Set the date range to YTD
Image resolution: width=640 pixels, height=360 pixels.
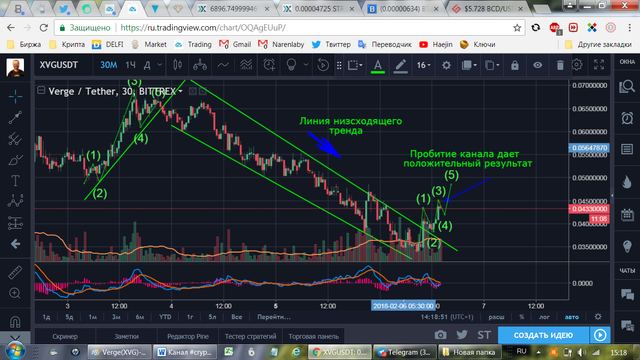click(x=165, y=317)
